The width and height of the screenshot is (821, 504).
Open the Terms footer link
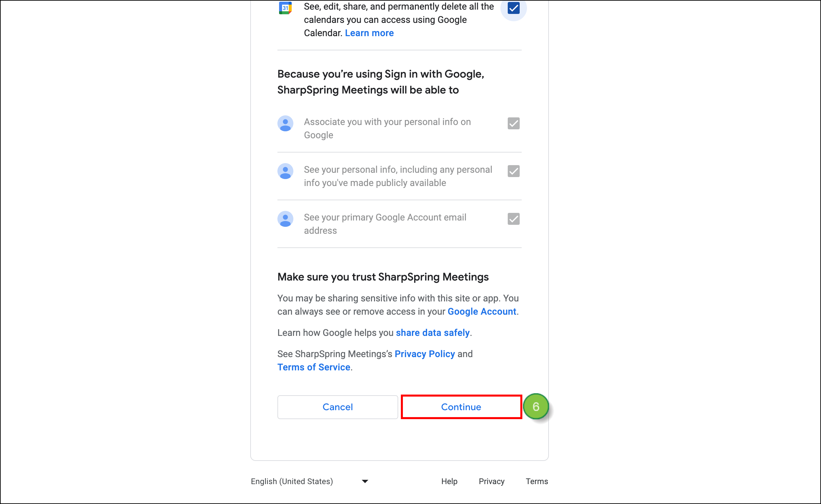point(537,481)
